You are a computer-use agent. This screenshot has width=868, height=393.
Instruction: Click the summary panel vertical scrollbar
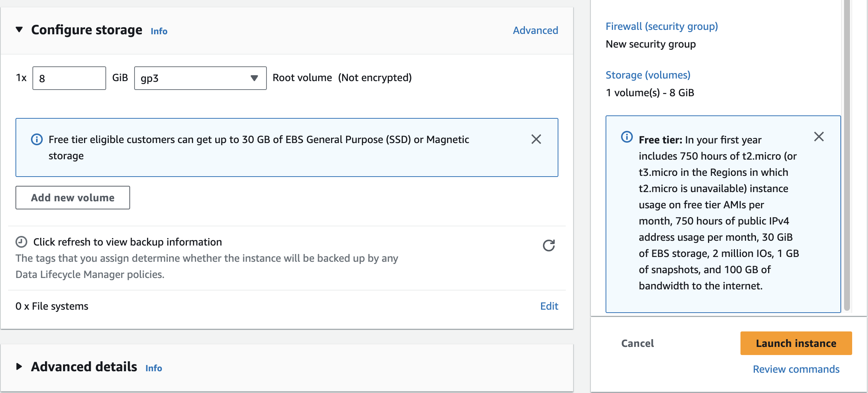(x=847, y=155)
